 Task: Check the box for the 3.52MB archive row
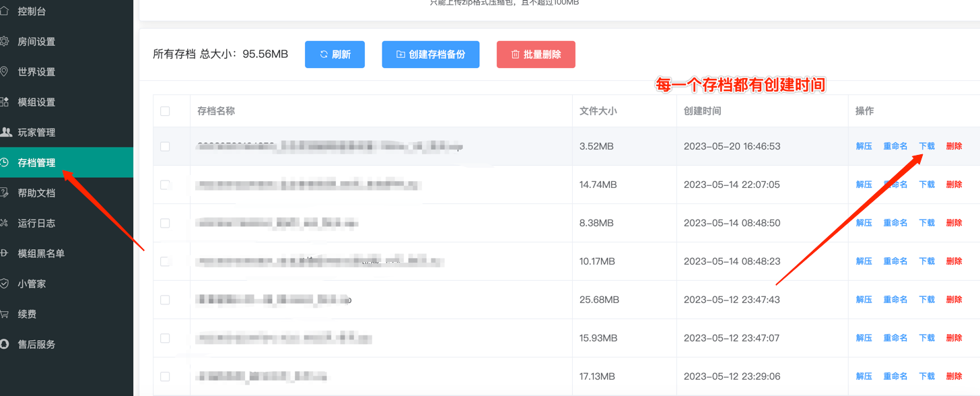(165, 146)
